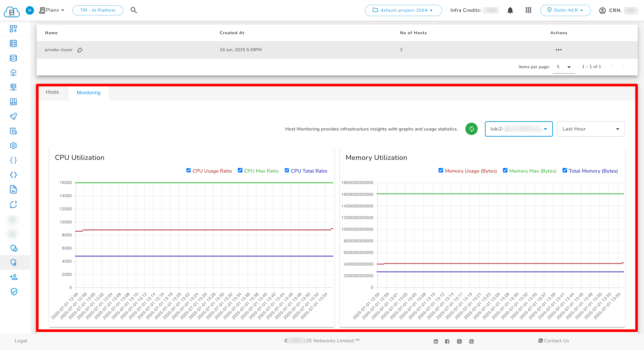Select the settings gear icon in sidebar
This screenshot has width=644, height=350.
[x=13, y=145]
